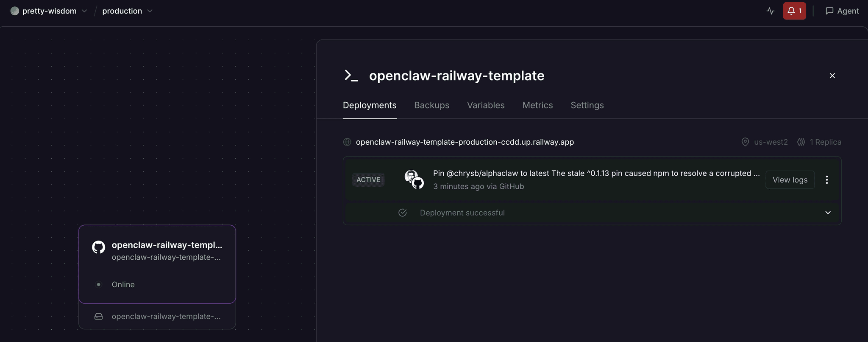Click the us-west2 region label
Screen dimensions: 868x342
771,142
